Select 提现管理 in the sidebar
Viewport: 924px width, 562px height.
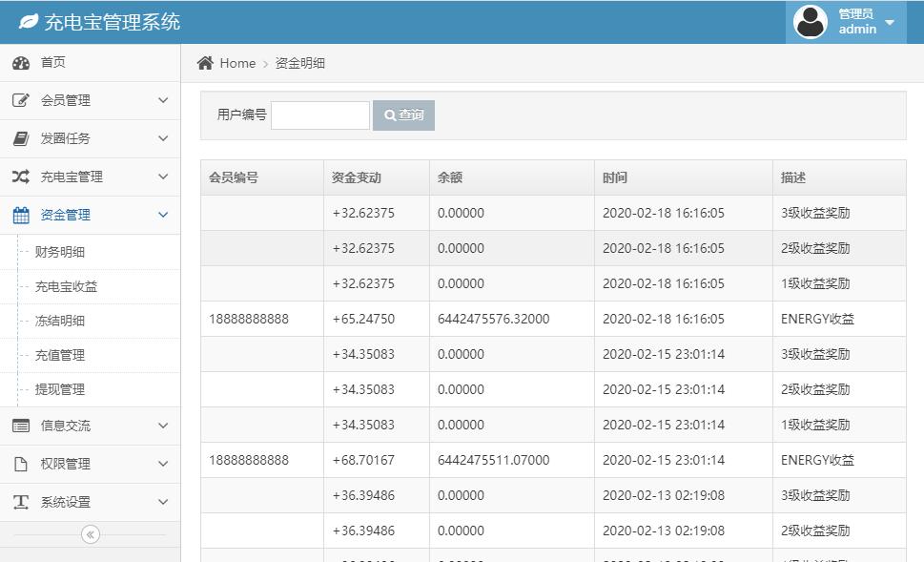(x=60, y=389)
